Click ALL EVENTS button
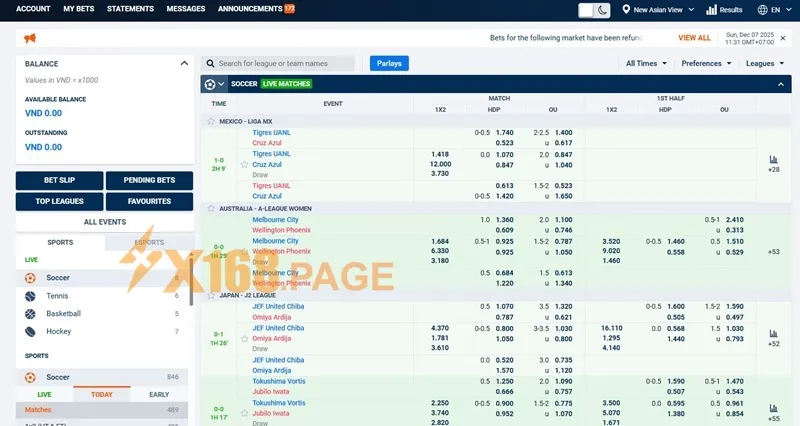 point(105,222)
